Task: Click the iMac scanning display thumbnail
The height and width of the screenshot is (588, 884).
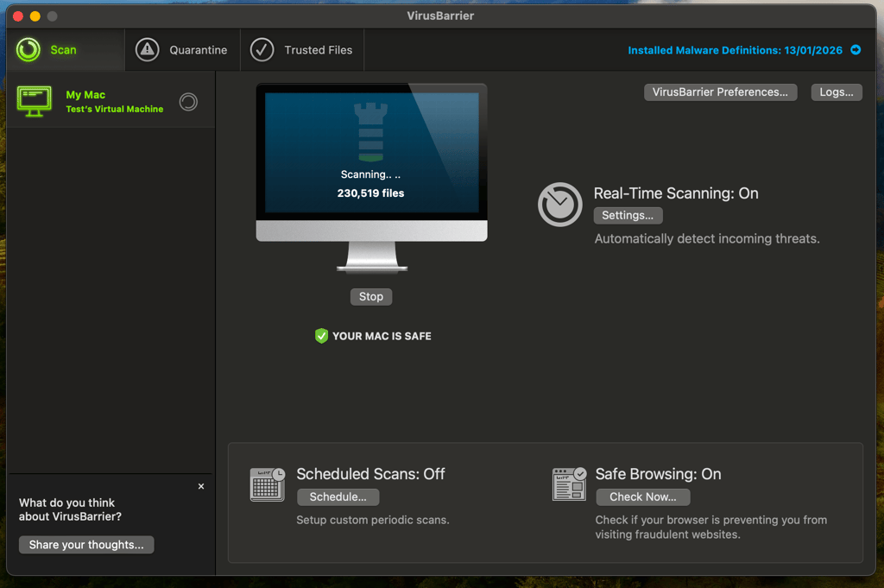Action: pos(371,178)
